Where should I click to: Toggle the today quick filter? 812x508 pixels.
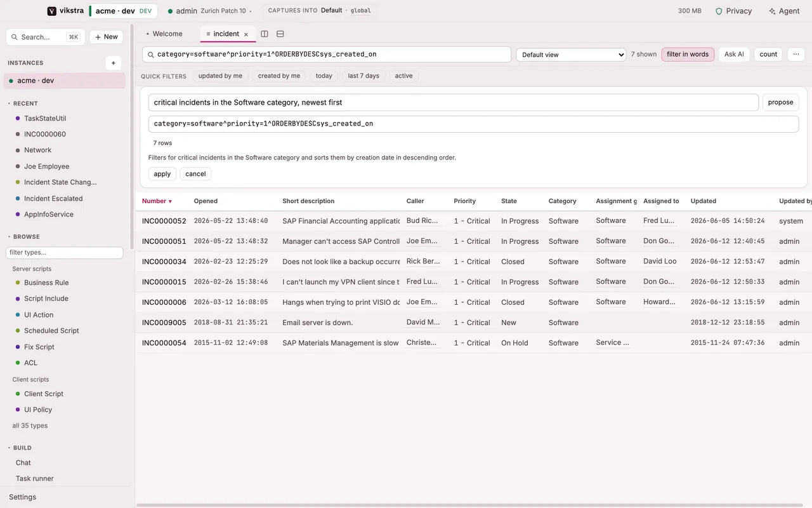click(324, 76)
